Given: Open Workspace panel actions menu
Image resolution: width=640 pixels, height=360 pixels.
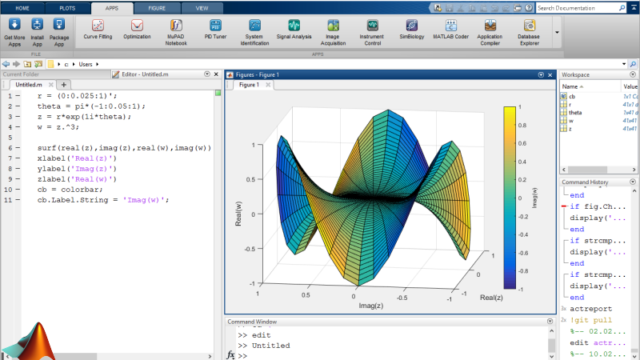Looking at the screenshot, I should (633, 74).
